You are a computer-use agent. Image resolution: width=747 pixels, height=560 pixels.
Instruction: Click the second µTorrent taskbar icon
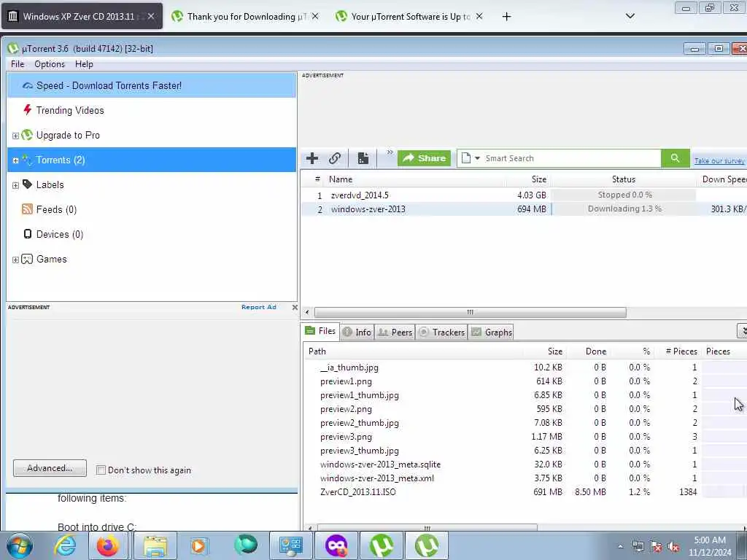[x=426, y=545]
